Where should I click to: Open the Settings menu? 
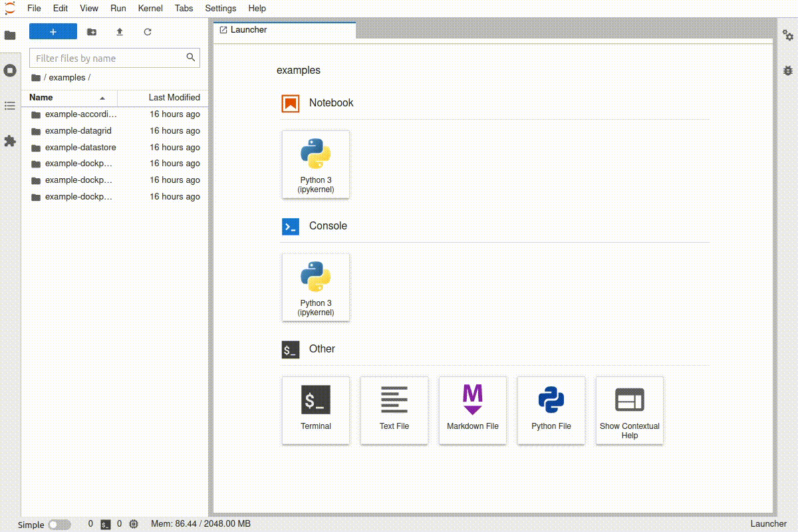click(x=220, y=8)
